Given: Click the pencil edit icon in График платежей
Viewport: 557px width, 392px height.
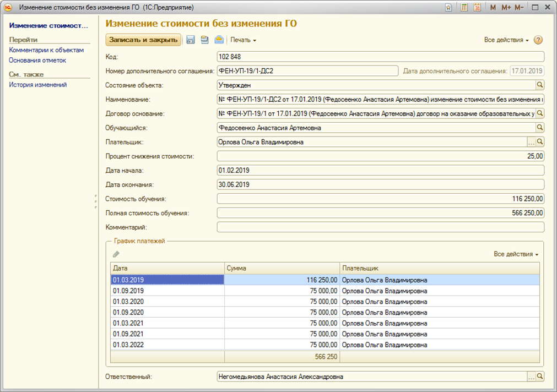Looking at the screenshot, I should pyautogui.click(x=116, y=254).
